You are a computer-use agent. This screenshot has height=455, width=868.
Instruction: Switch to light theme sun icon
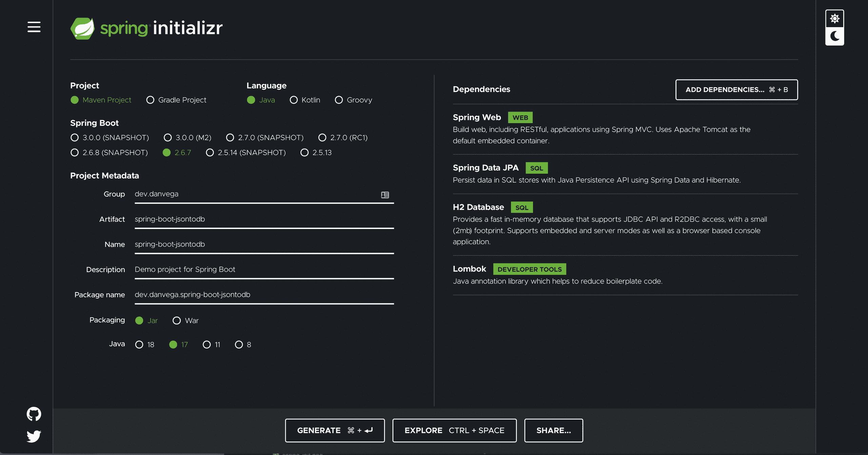pyautogui.click(x=834, y=18)
